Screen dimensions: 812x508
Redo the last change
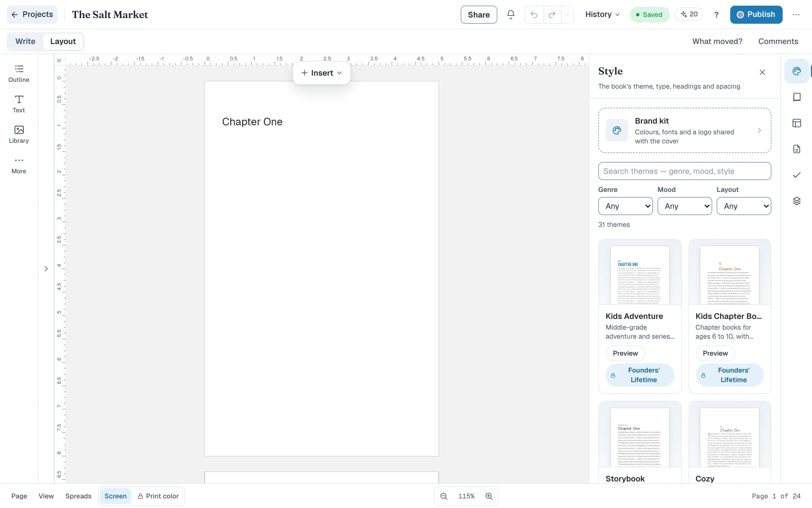(552, 14)
